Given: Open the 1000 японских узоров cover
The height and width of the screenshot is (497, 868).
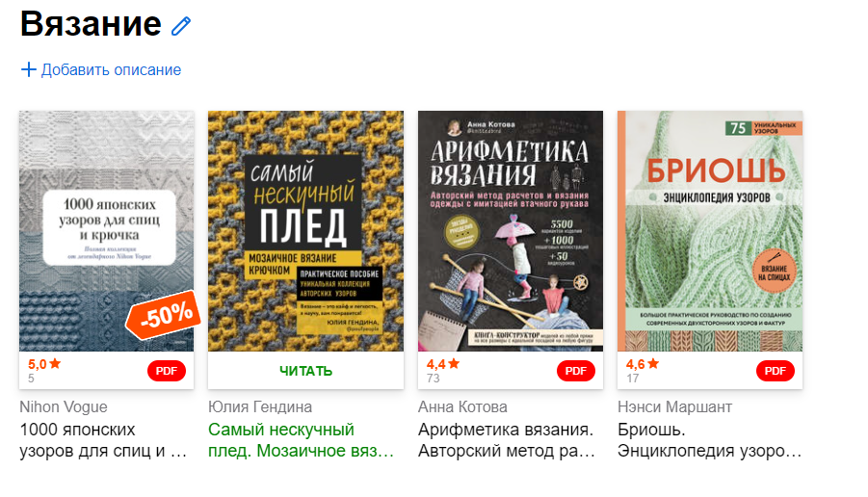Looking at the screenshot, I should pos(106,231).
